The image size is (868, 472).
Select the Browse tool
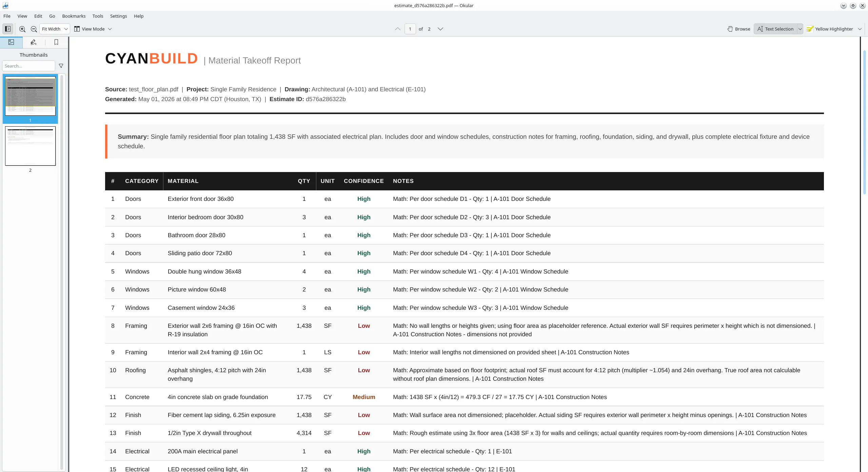[739, 29]
